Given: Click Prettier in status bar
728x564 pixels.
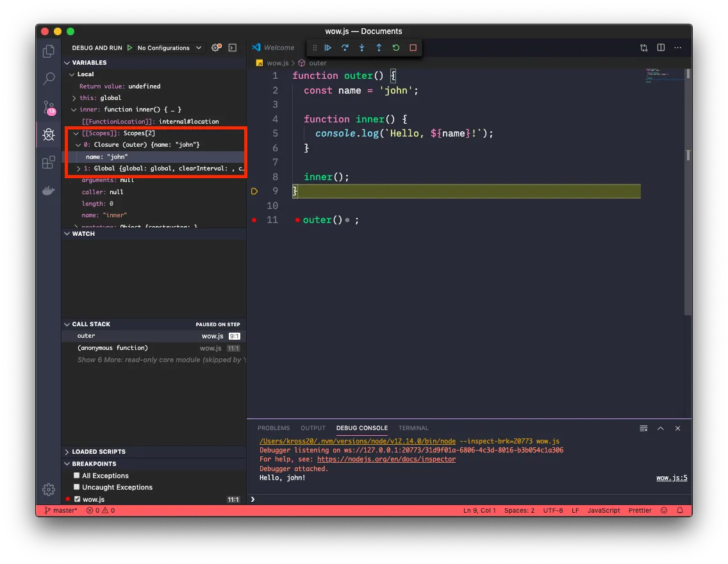Looking at the screenshot, I should tap(640, 510).
